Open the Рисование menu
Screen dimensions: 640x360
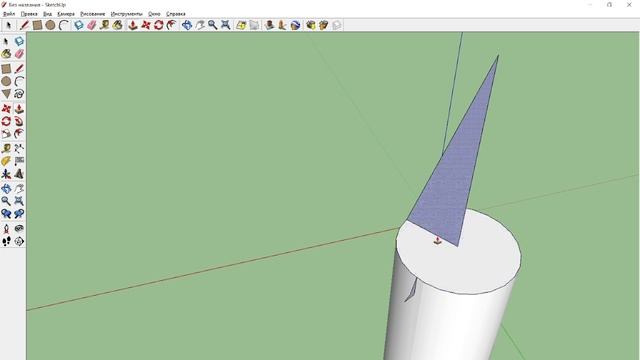93,14
